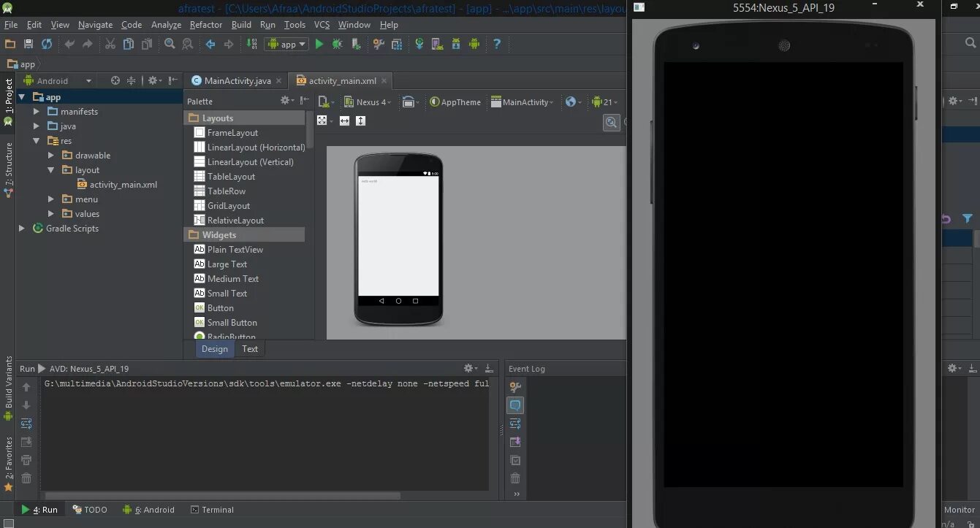The height and width of the screenshot is (528, 980).
Task: Click the Help question mark icon
Action: pos(497,45)
